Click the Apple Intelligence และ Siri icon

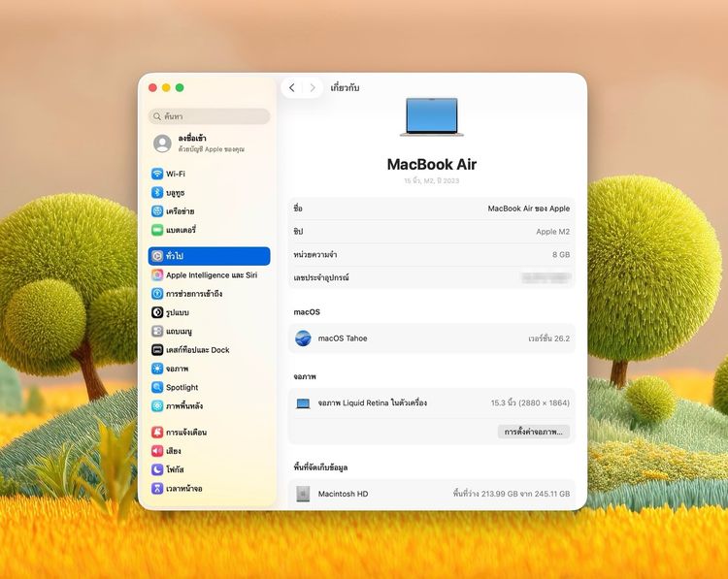tap(157, 274)
